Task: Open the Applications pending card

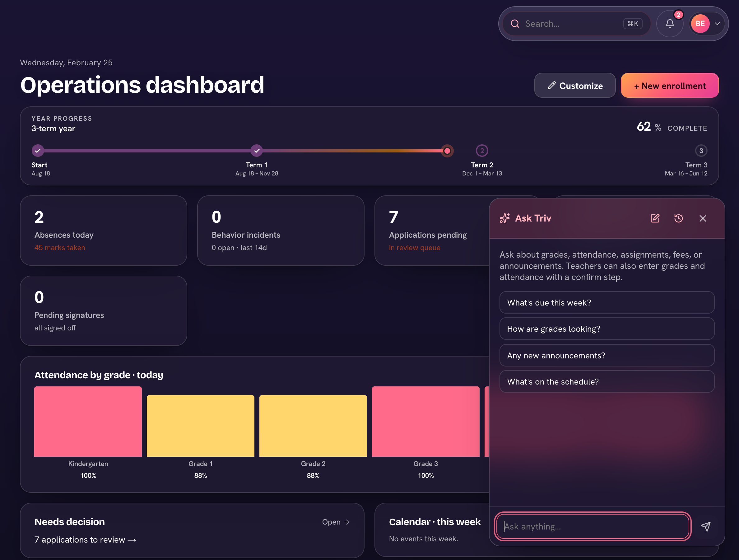Action: pyautogui.click(x=432, y=231)
